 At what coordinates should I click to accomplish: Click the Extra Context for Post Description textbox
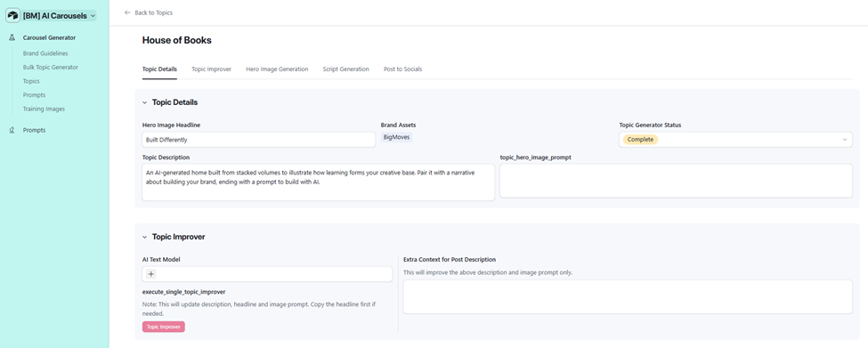click(x=628, y=296)
